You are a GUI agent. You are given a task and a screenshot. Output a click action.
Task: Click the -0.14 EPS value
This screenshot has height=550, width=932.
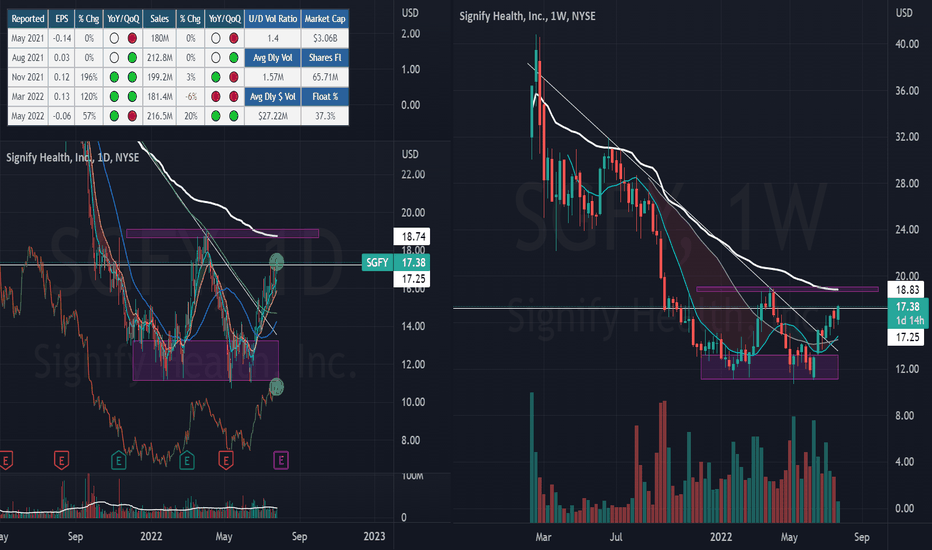pos(62,38)
